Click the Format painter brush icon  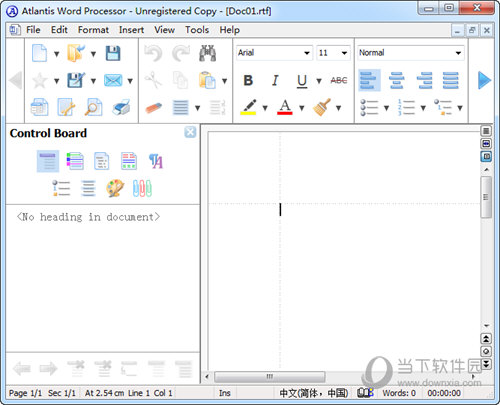[322, 107]
